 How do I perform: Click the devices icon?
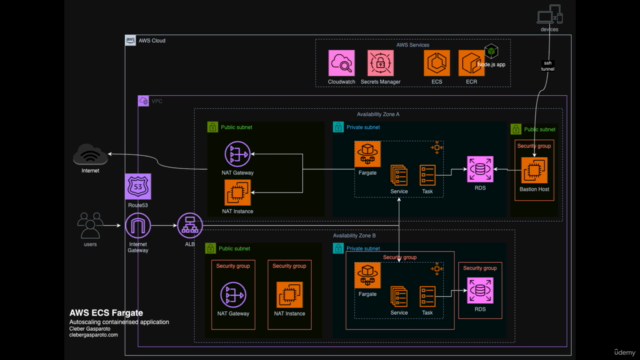(x=550, y=15)
